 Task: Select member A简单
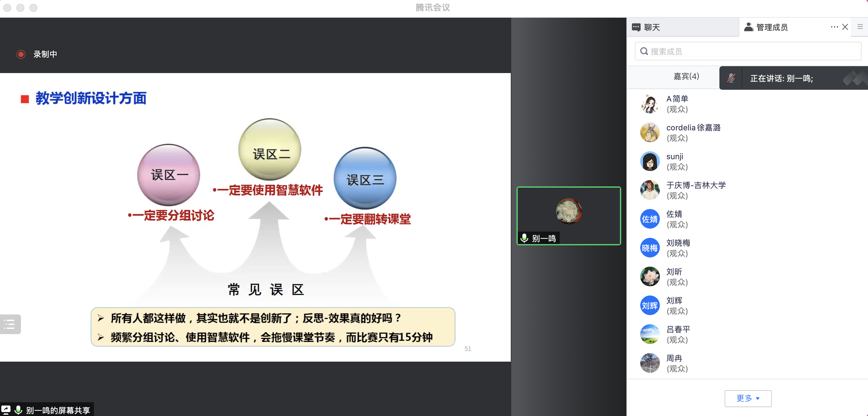point(747,104)
